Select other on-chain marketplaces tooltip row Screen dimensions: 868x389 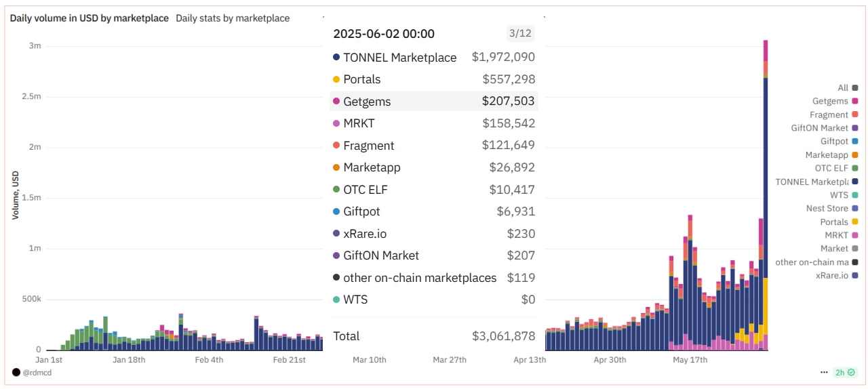click(x=434, y=278)
